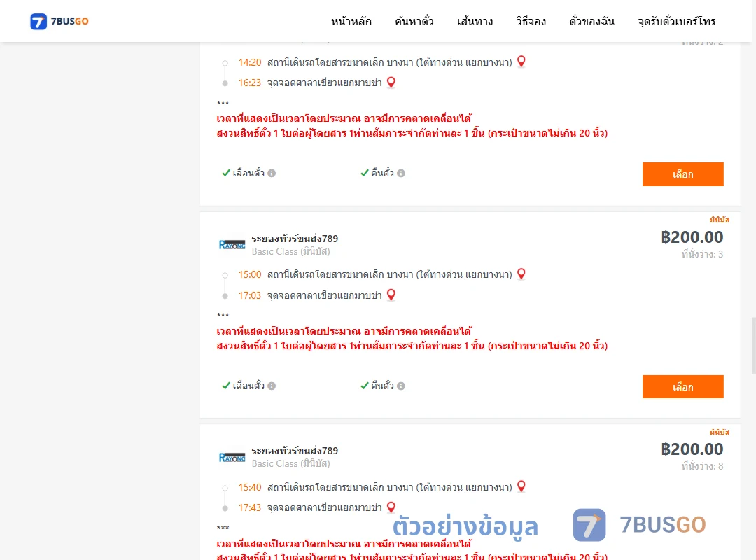Click Basic Class label on 15:40 trip
Image resolution: width=756 pixels, height=560 pixels.
coord(290,463)
